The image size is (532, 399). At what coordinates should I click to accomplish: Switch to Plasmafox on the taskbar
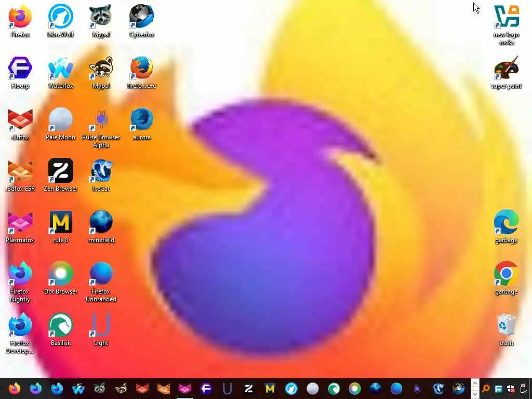click(184, 389)
